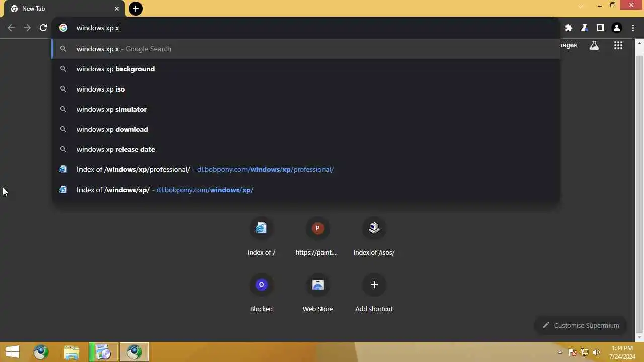
Task: Select suggestion 'windows xp background'
Action: (x=306, y=69)
